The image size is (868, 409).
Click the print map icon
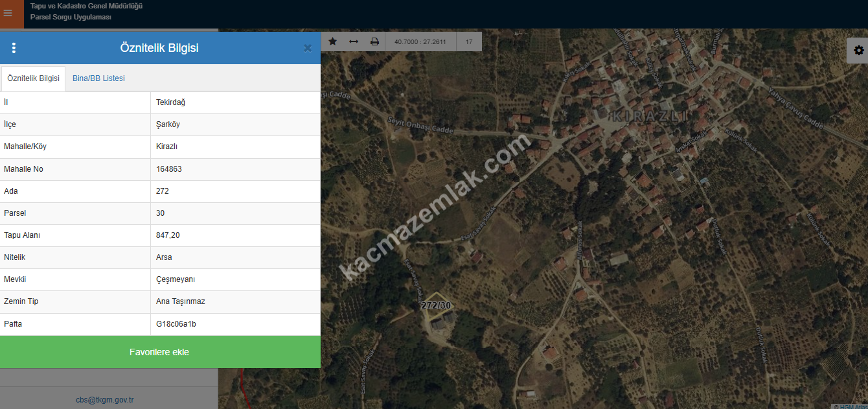point(374,41)
